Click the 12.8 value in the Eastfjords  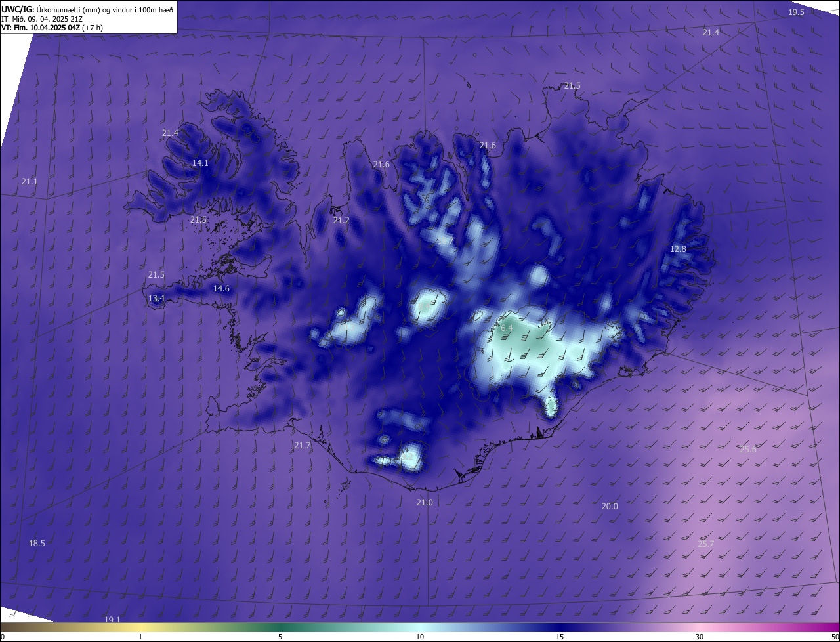(x=678, y=249)
